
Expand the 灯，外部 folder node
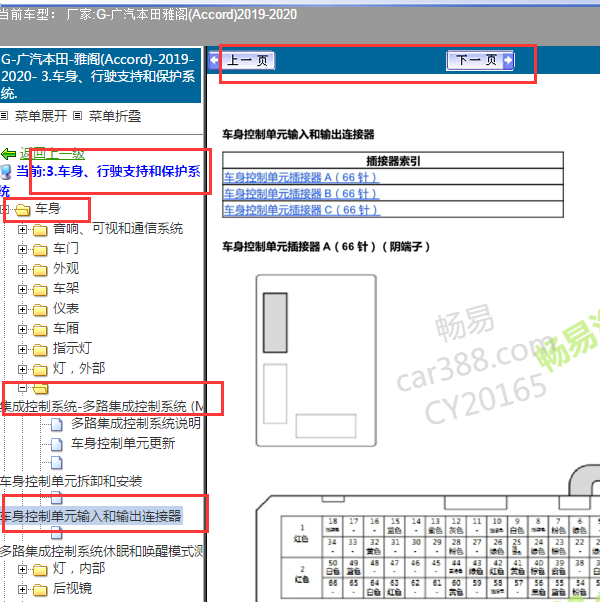22,369
